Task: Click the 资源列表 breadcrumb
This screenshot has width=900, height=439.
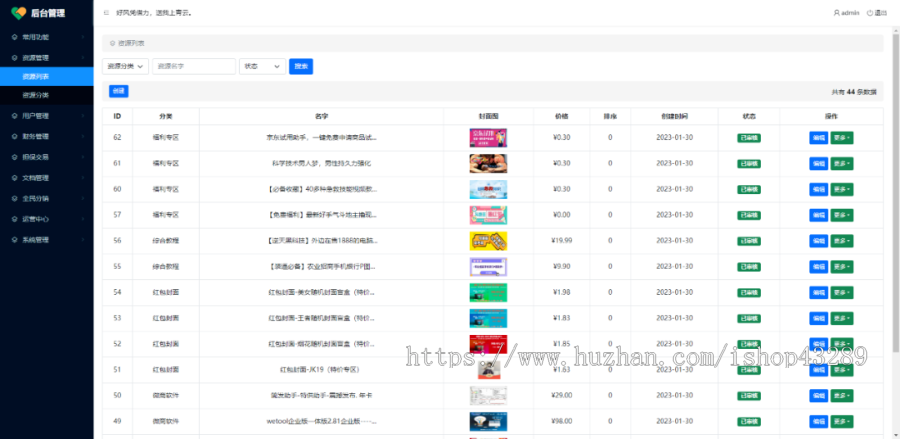Action: [x=131, y=43]
